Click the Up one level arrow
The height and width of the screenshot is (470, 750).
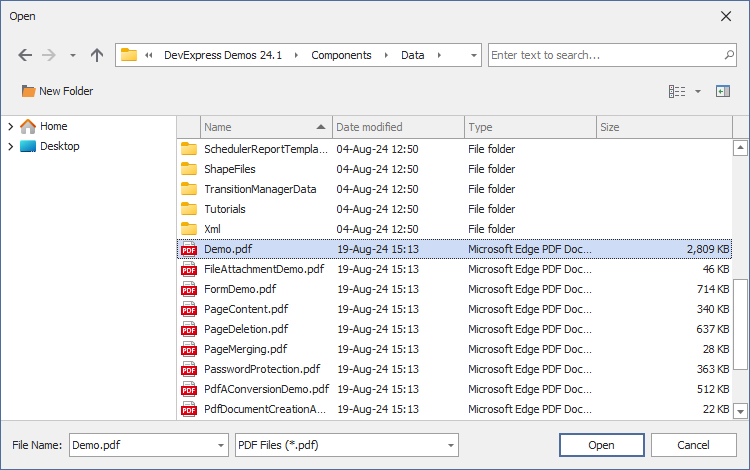point(97,55)
